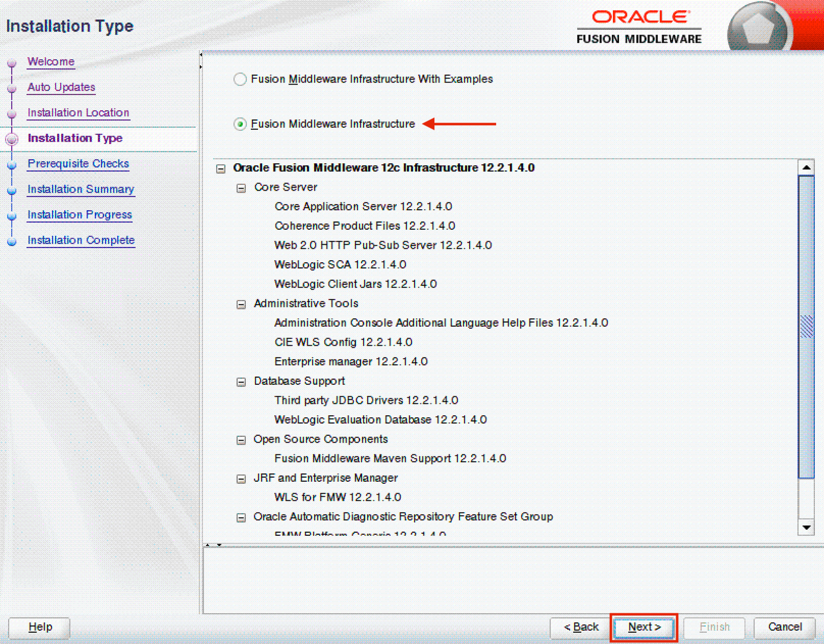Select Fusion Middleware Maven Support row
Viewport: 824px width, 644px height.
click(390, 459)
